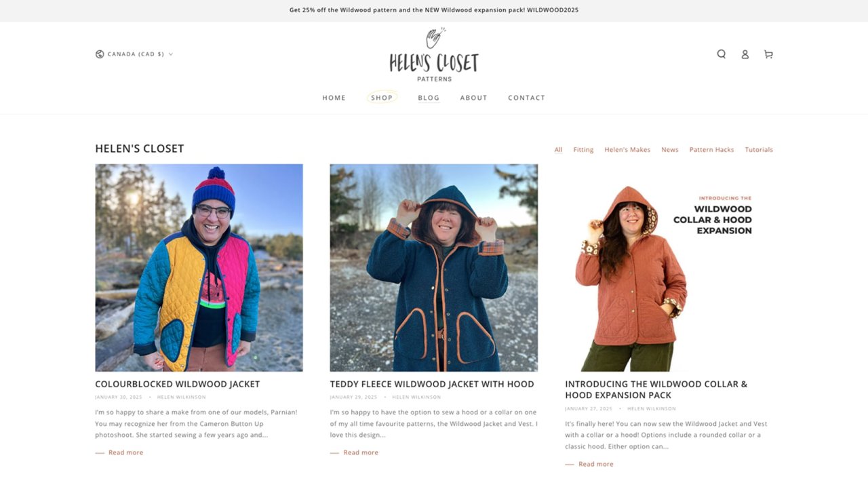Open the search magnifier icon
The height and width of the screenshot is (487, 868).
[722, 54]
